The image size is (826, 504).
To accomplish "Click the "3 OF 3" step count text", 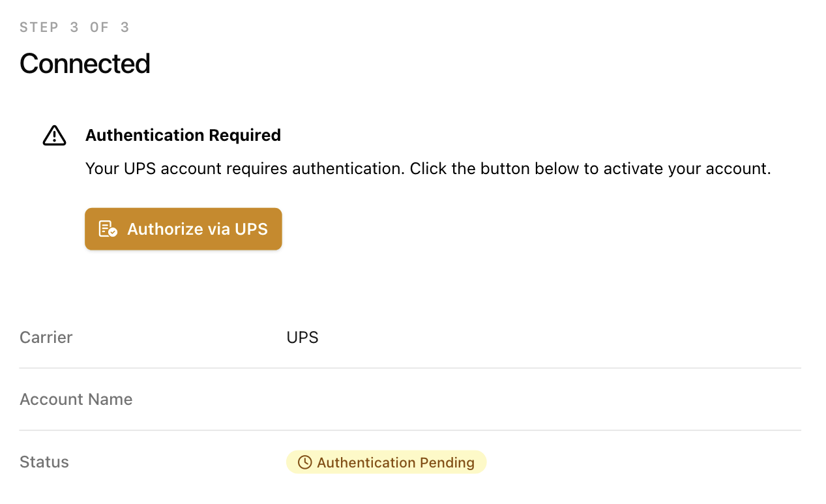I will 99,27.
